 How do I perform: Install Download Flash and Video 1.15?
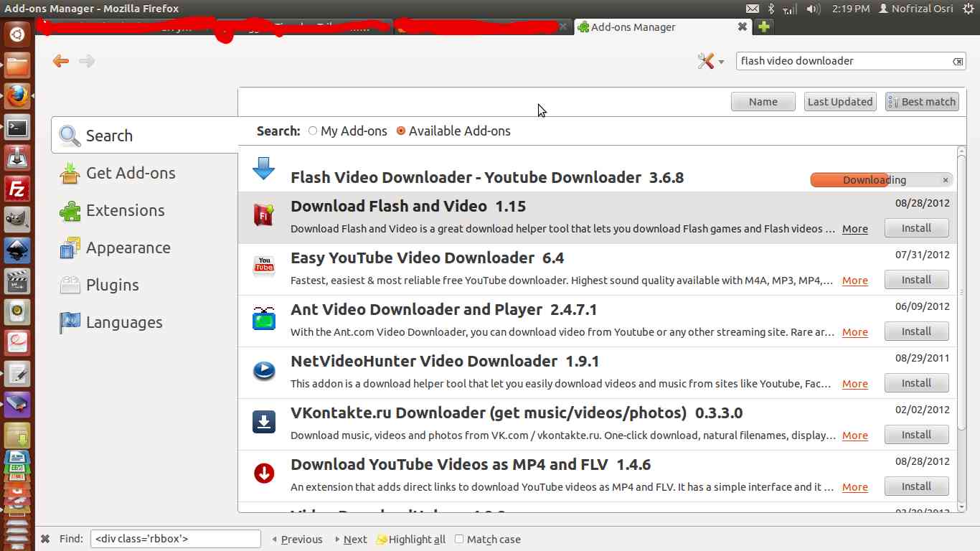(x=916, y=228)
